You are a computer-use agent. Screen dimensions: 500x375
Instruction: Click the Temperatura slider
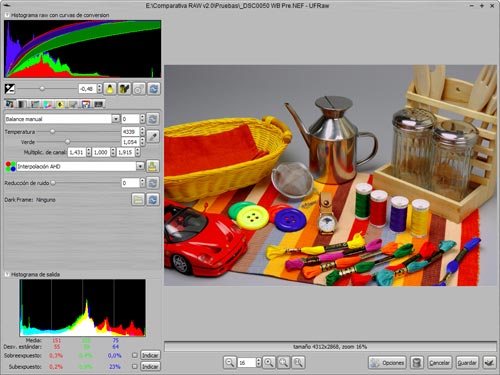(78, 132)
